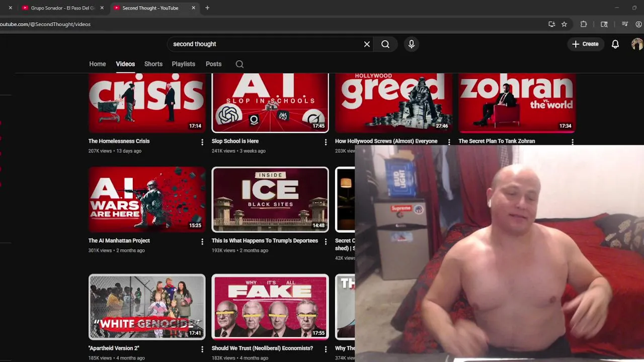Open the account avatar menu

click(637, 44)
